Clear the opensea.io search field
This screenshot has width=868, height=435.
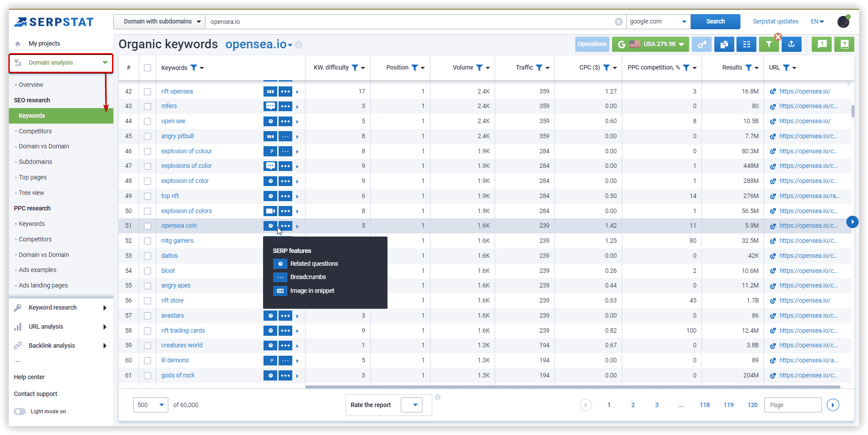[x=619, y=22]
